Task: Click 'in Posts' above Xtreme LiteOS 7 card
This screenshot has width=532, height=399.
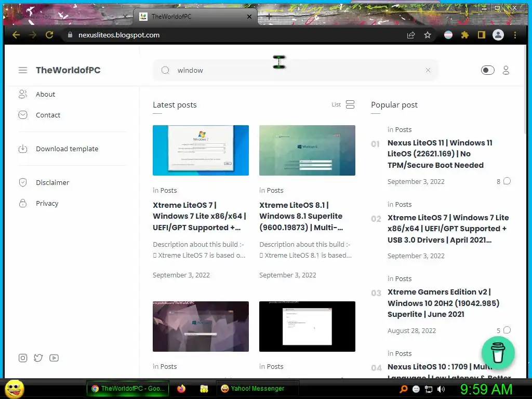Action: (165, 190)
